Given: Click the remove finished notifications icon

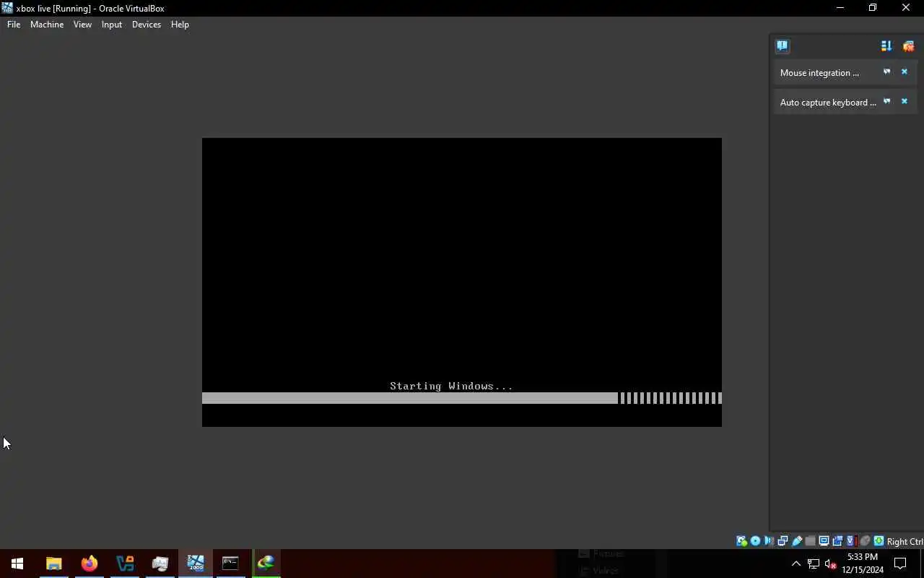Looking at the screenshot, I should tap(908, 46).
